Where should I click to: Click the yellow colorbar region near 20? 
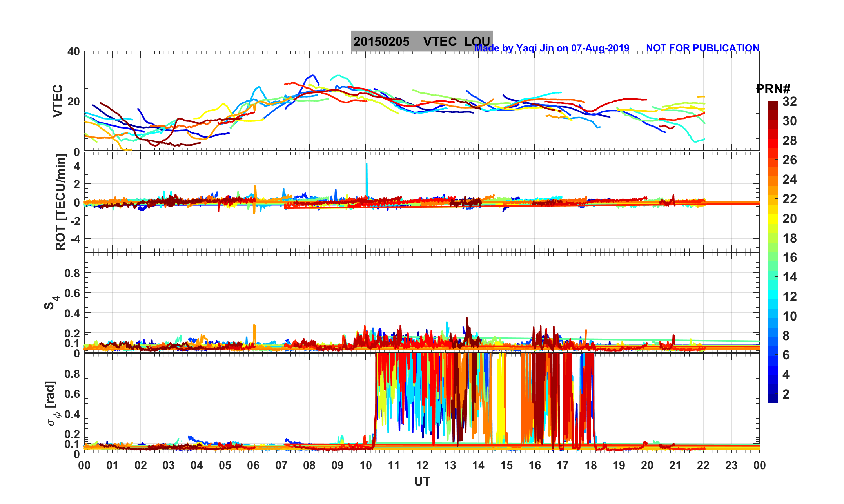[773, 218]
